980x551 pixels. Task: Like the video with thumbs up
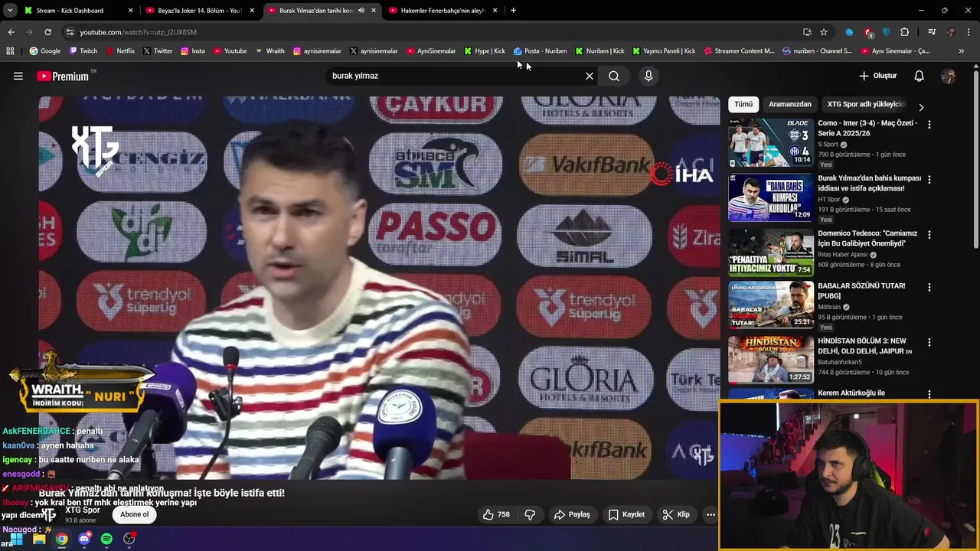[x=496, y=514]
